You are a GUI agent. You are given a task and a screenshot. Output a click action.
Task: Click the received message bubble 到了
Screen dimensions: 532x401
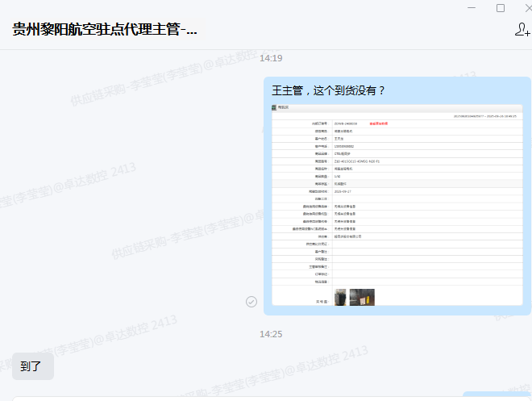coord(32,365)
